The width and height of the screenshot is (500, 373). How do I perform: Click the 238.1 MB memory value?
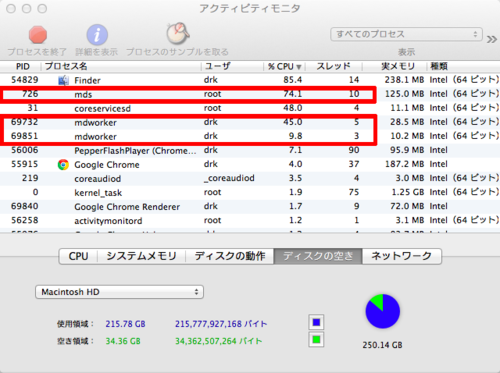404,80
